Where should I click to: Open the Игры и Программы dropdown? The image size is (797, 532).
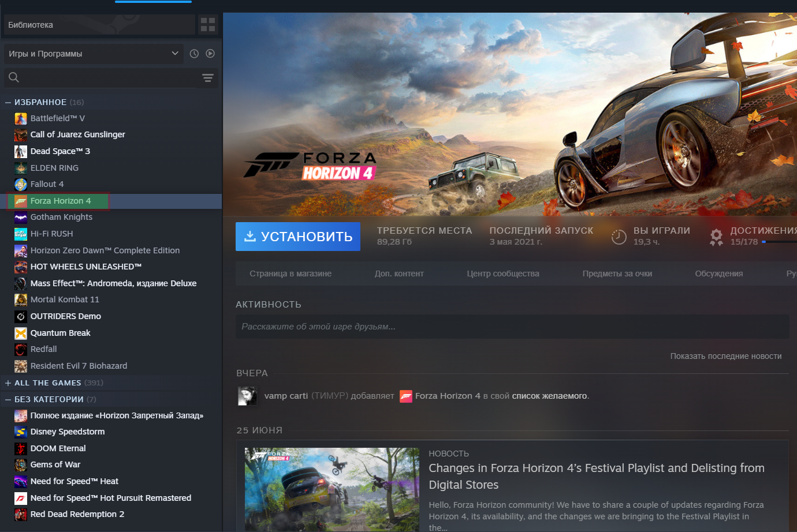94,54
